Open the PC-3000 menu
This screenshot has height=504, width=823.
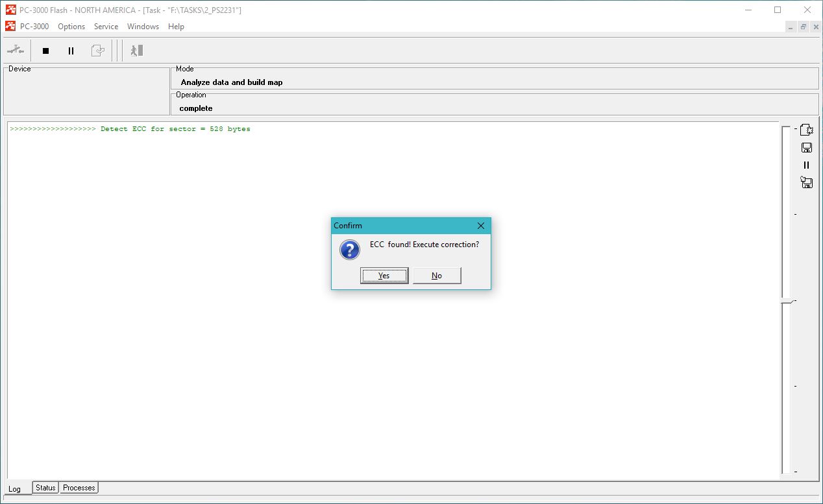point(34,27)
